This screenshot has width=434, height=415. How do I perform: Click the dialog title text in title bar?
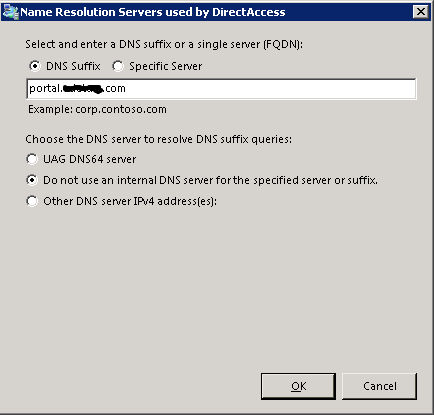click(x=153, y=12)
